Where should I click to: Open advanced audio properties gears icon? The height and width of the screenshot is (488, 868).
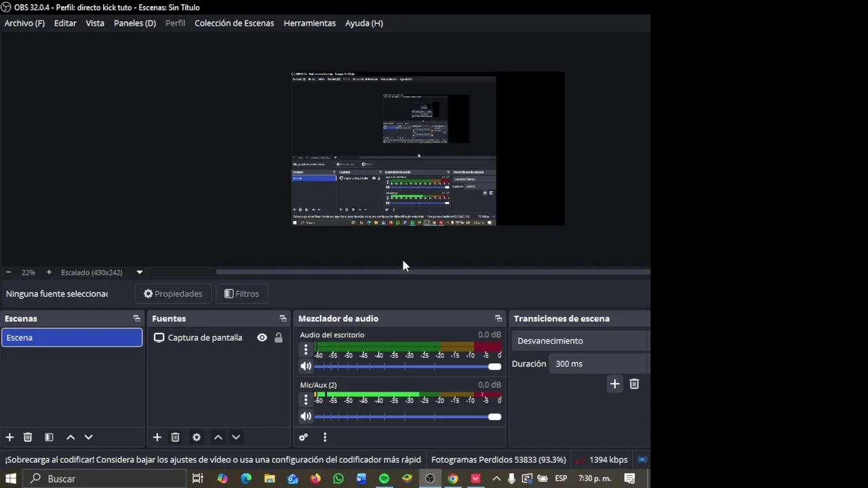303,437
